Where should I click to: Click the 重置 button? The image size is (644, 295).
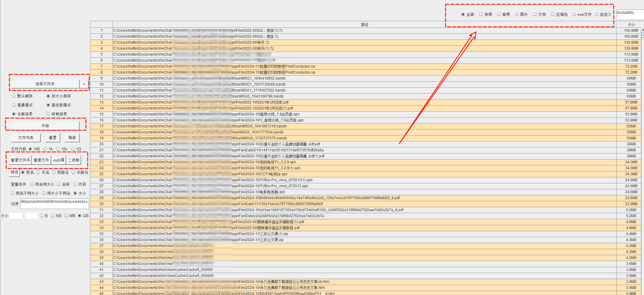(52, 138)
